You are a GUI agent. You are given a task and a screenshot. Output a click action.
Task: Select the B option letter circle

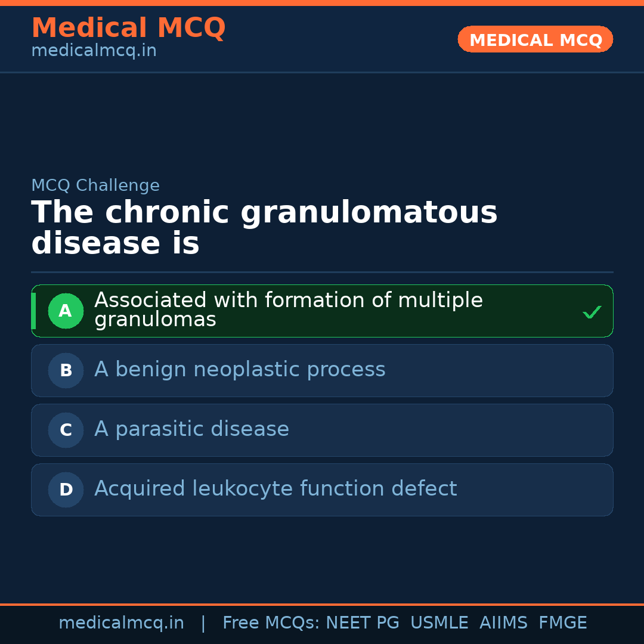[x=66, y=370]
